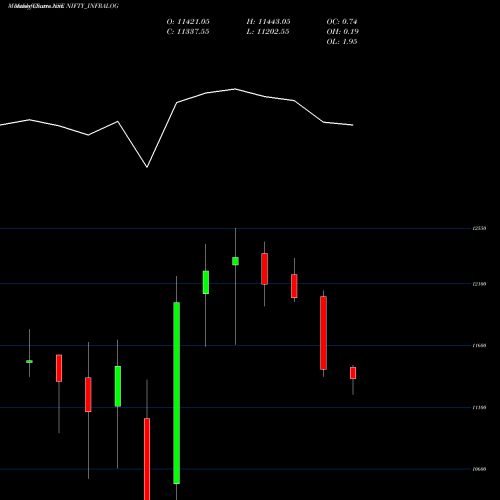Select the low value L: 11202.55
500x500 pixels.
(268, 32)
